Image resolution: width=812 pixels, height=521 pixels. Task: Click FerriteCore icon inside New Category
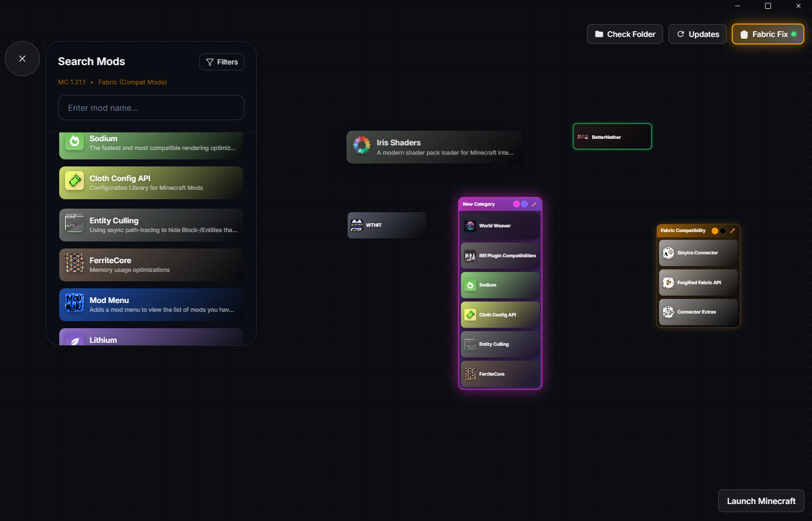(x=470, y=374)
